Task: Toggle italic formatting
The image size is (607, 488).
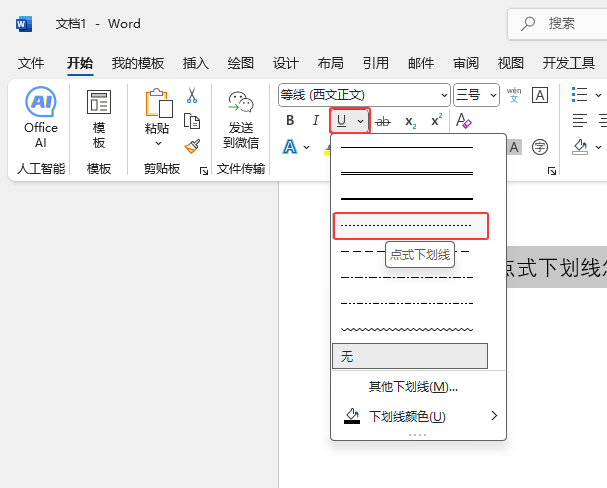Action: tap(316, 121)
